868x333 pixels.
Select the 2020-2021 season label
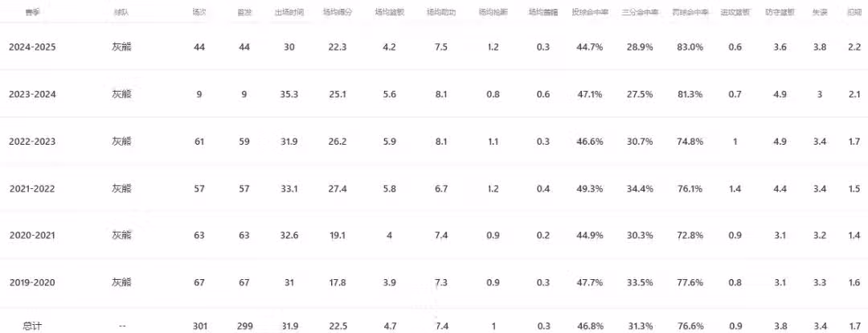click(32, 236)
